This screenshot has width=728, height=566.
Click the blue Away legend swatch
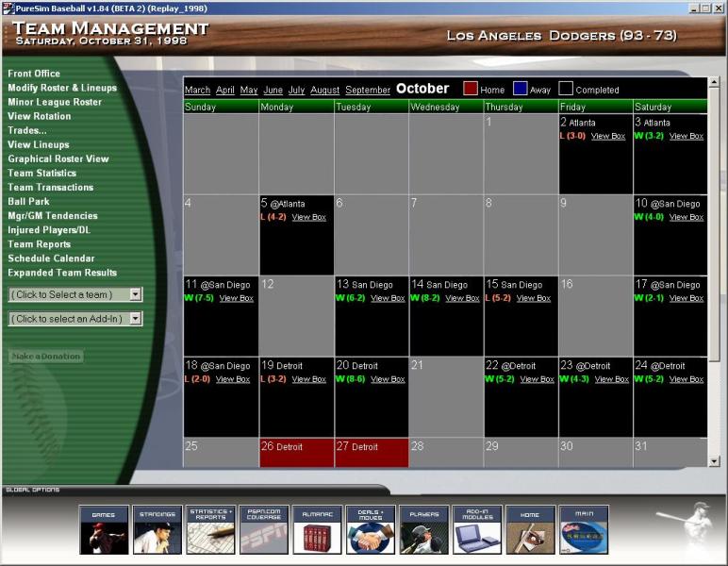520,89
